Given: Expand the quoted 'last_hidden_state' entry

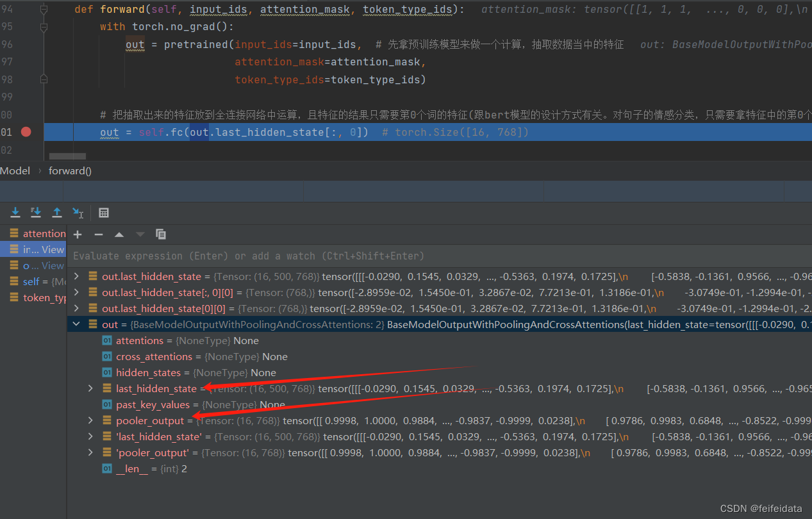Looking at the screenshot, I should [x=90, y=436].
